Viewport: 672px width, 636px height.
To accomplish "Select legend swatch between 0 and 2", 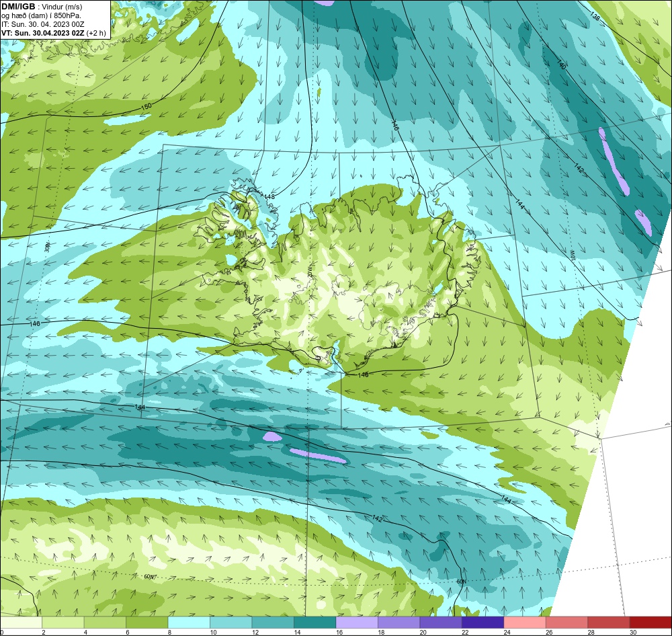I will [x=21, y=623].
